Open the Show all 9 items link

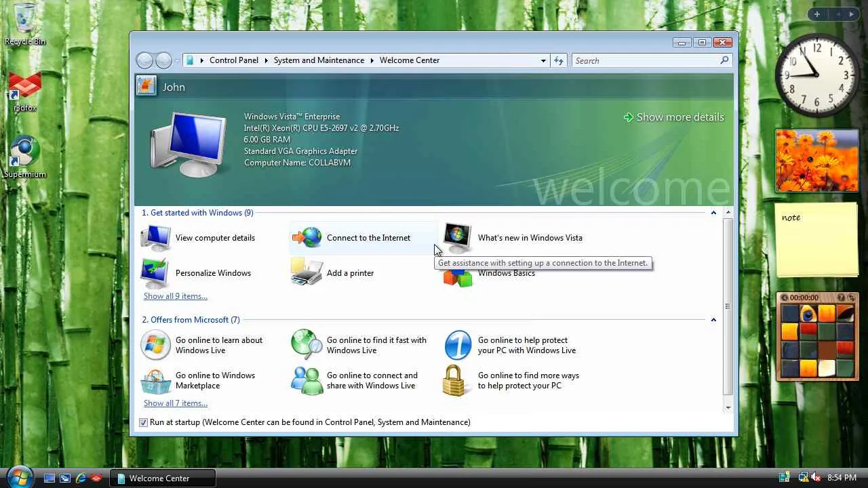pyautogui.click(x=176, y=296)
